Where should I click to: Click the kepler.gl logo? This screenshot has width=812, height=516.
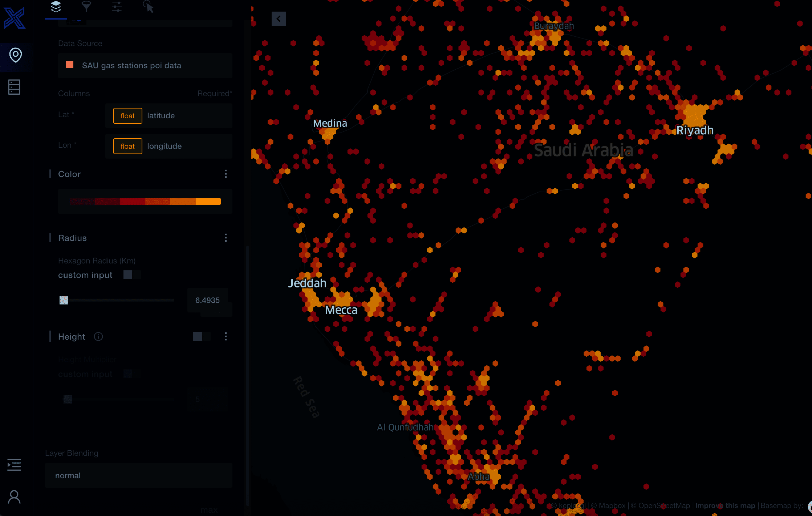tap(15, 18)
